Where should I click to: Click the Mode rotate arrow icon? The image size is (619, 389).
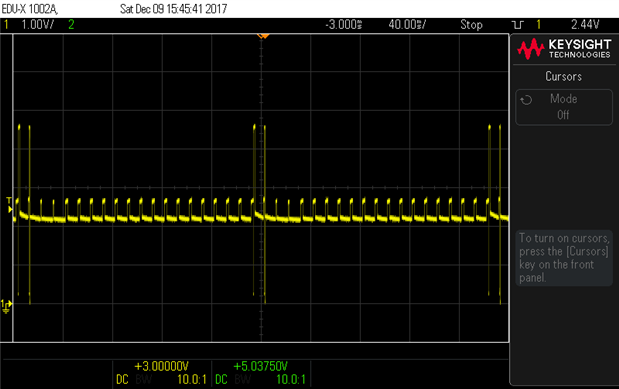point(526,100)
